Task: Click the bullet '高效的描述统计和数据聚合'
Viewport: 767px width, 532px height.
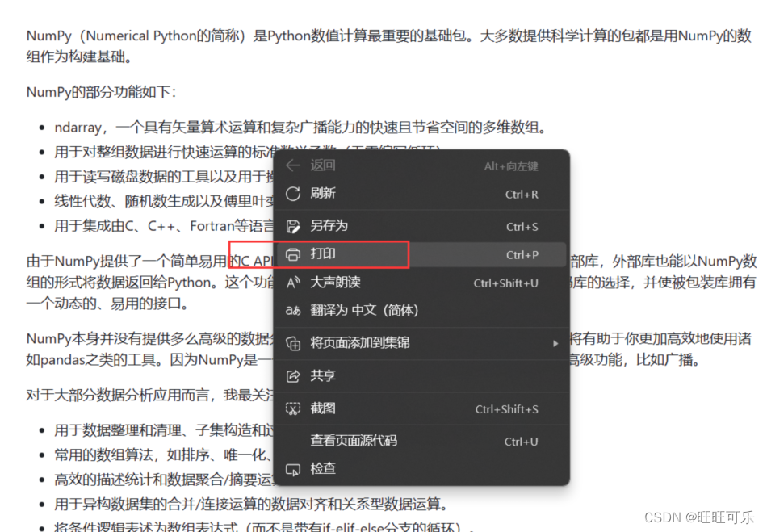Action: click(164, 480)
